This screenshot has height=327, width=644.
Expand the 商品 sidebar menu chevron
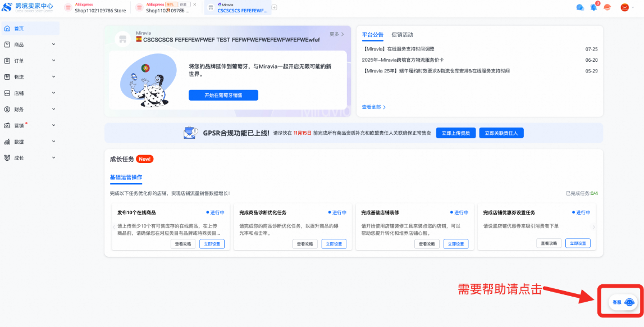click(53, 44)
